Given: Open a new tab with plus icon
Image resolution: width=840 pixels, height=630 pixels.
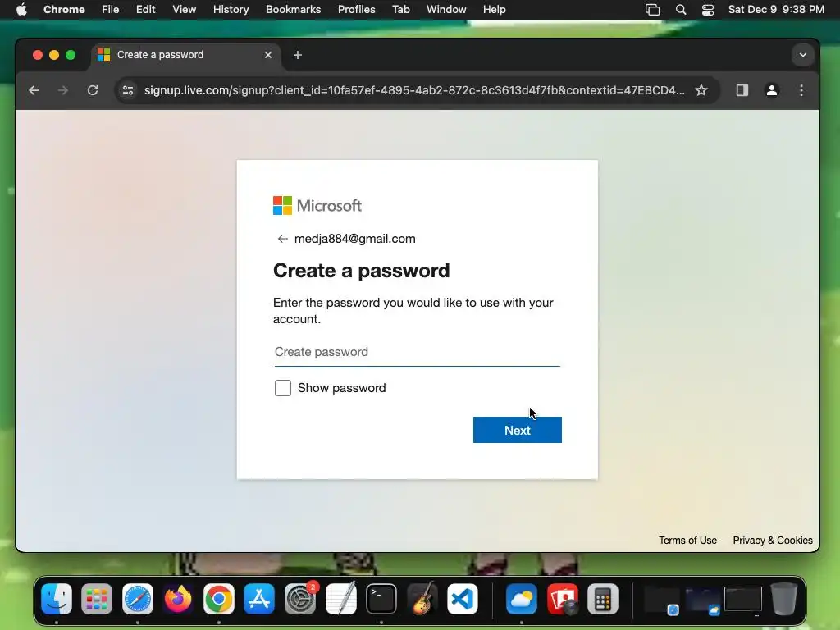Looking at the screenshot, I should [298, 55].
